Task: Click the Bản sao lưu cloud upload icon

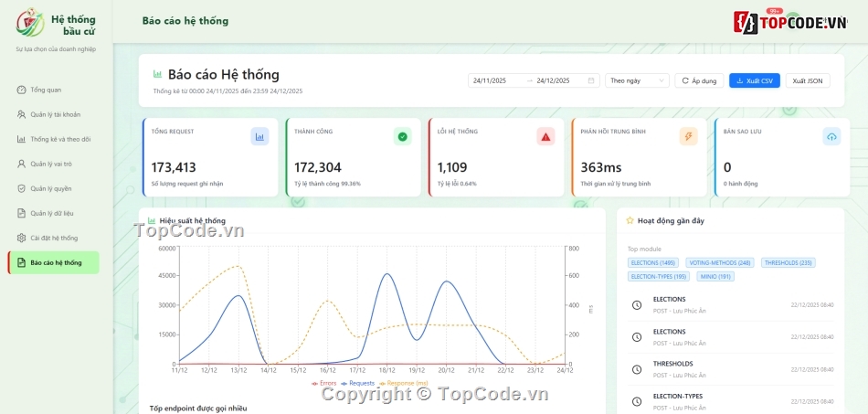Action: point(831,136)
